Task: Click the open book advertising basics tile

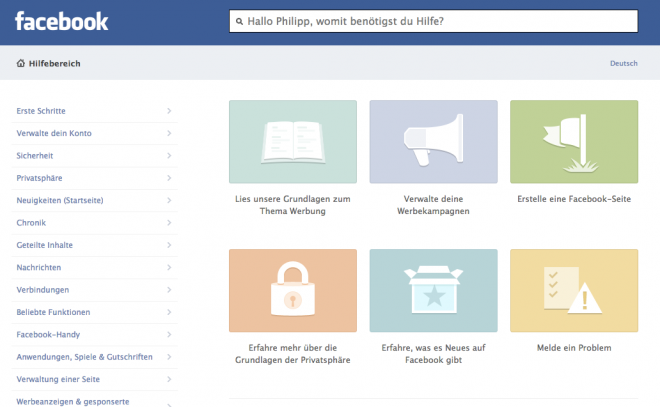Action: [293, 141]
